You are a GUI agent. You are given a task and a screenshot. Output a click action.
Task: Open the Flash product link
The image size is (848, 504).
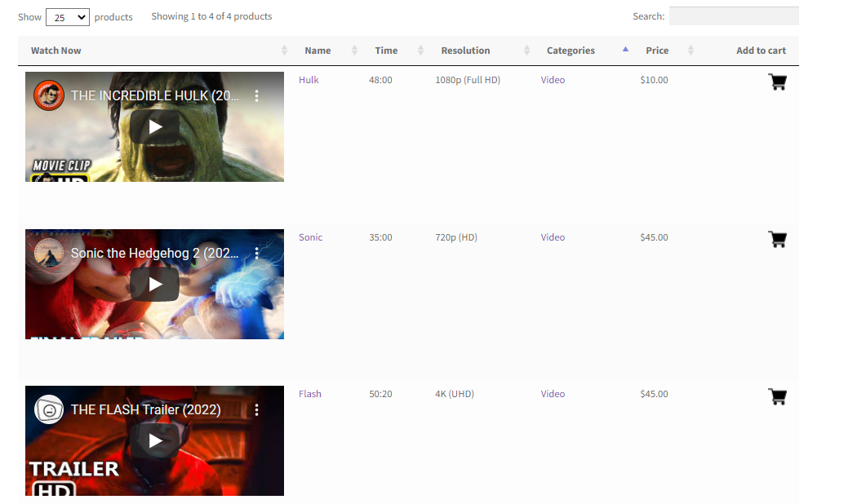click(310, 394)
